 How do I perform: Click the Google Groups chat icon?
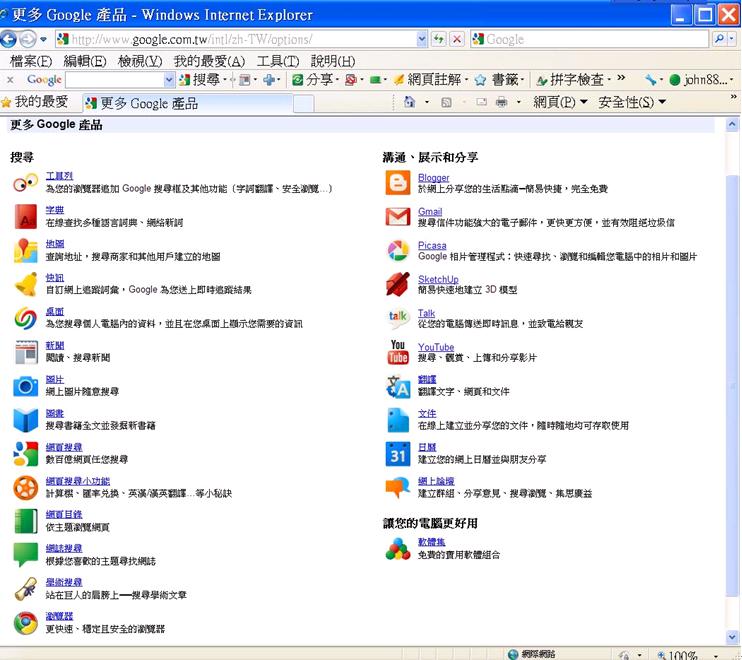pos(398,488)
